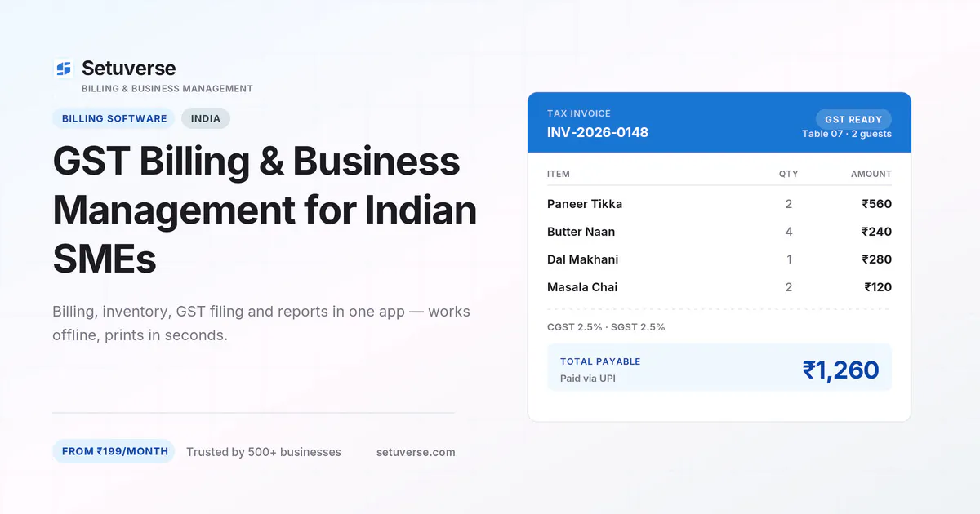This screenshot has height=514, width=980.
Task: Click 'Table 07 · 2 guests' text
Action: click(847, 134)
